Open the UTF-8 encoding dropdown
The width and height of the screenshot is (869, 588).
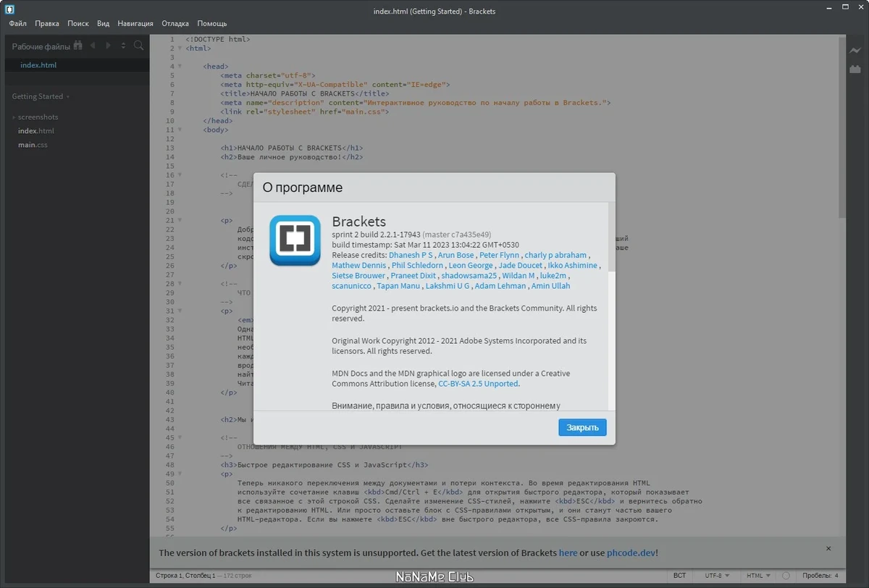click(x=717, y=576)
